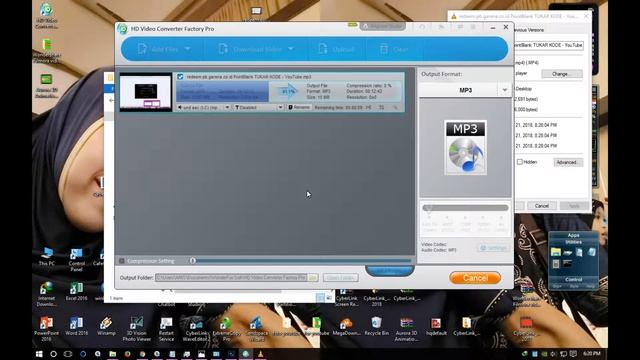Open the Winamp desktop icon
This screenshot has width=640, height=360.
pos(106,326)
